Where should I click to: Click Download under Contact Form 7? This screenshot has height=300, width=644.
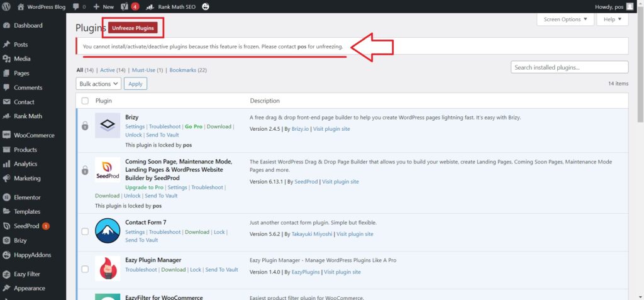(197, 232)
